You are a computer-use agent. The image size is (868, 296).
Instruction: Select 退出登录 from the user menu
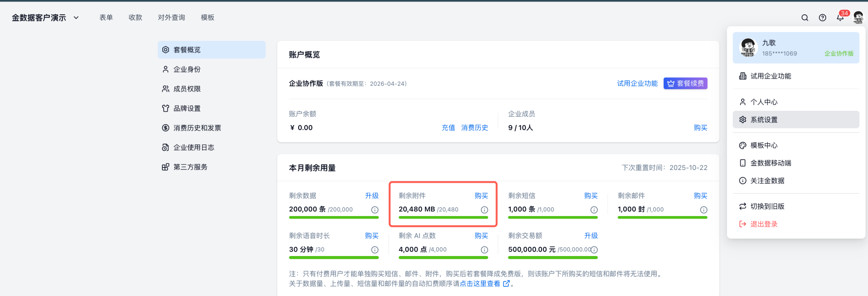pyautogui.click(x=763, y=224)
